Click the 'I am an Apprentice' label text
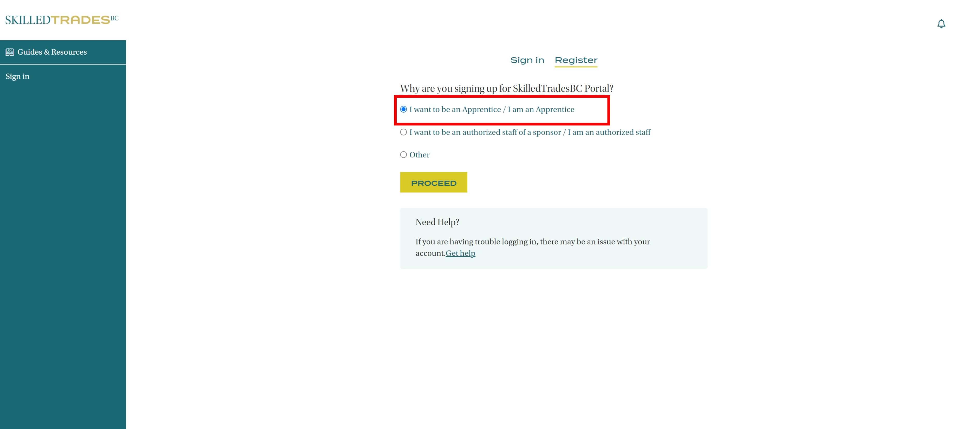 (541, 110)
